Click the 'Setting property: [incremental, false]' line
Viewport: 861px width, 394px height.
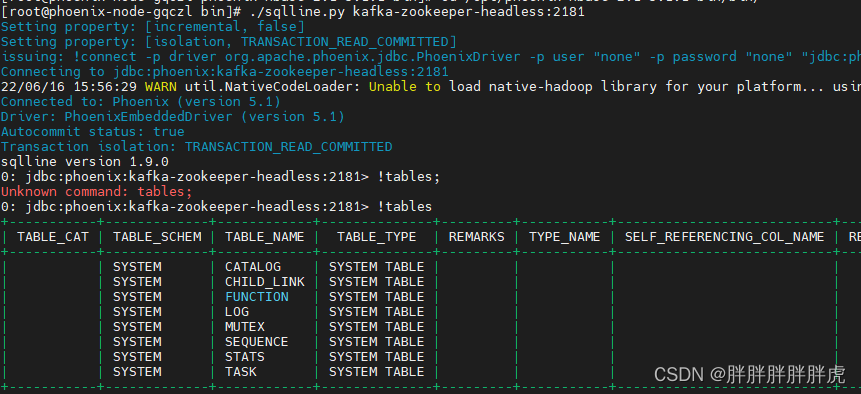click(153, 27)
